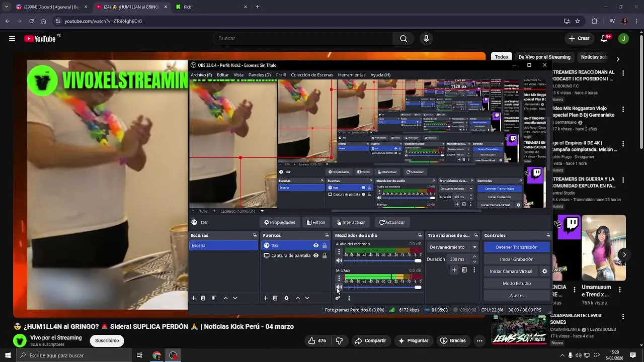Open Desvanecimiento transition dropdown
This screenshot has width=644, height=362.
point(453,247)
